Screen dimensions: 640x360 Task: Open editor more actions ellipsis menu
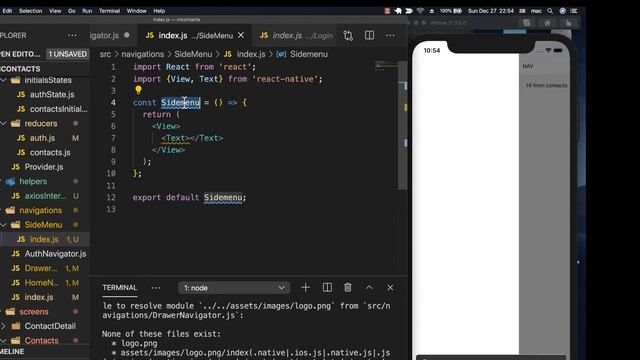click(x=390, y=36)
